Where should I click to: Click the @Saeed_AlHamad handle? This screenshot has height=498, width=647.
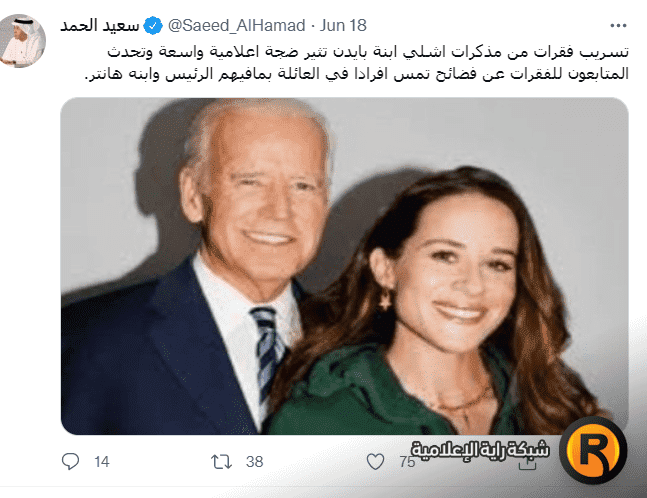coord(236,26)
